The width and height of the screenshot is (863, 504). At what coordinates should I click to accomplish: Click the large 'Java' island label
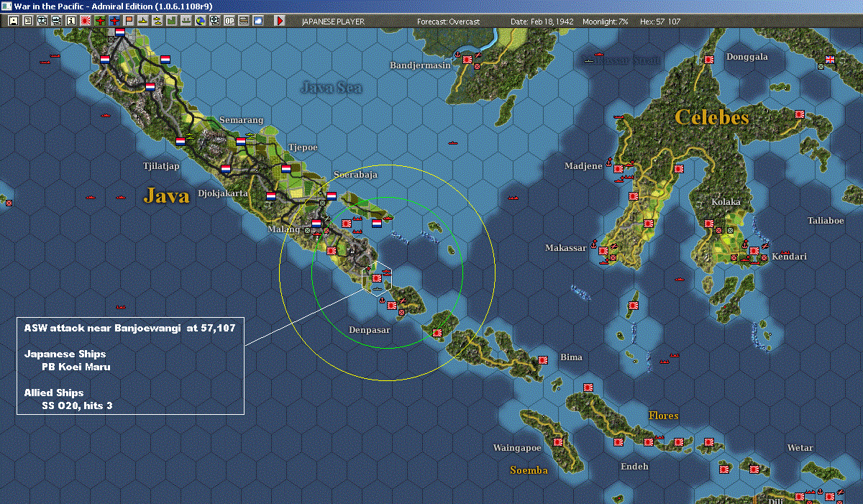pyautogui.click(x=166, y=195)
